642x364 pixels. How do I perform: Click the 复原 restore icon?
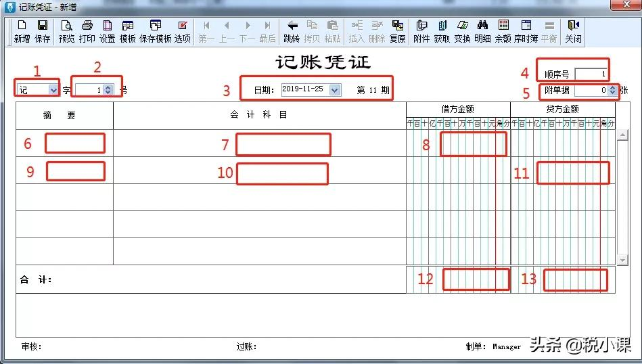(x=397, y=32)
